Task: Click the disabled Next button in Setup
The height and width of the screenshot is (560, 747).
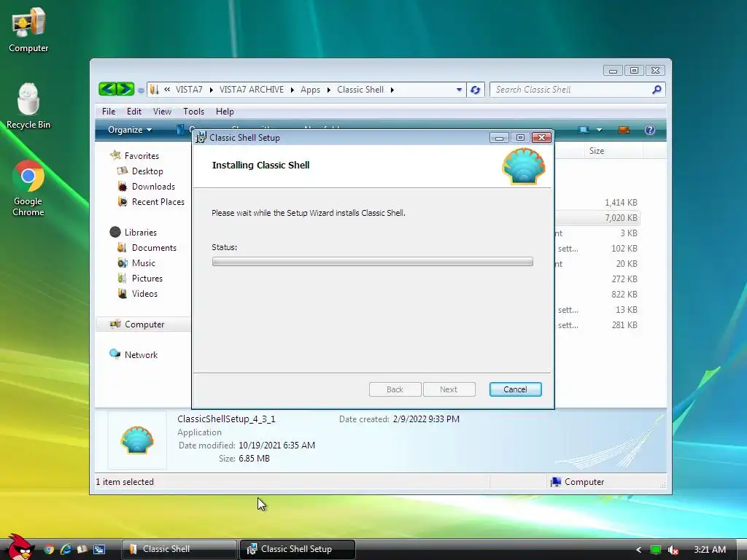Action: click(449, 389)
